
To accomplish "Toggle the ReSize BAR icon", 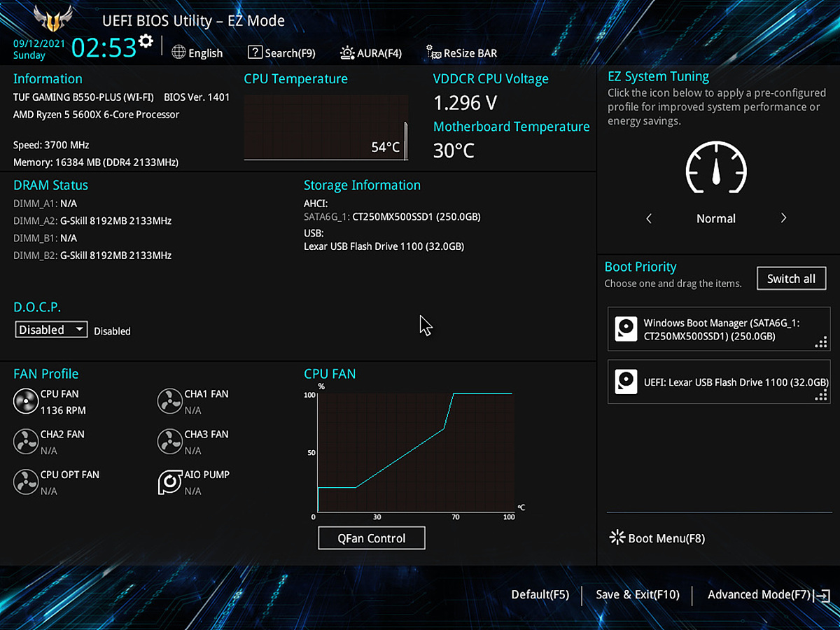I will [434, 52].
